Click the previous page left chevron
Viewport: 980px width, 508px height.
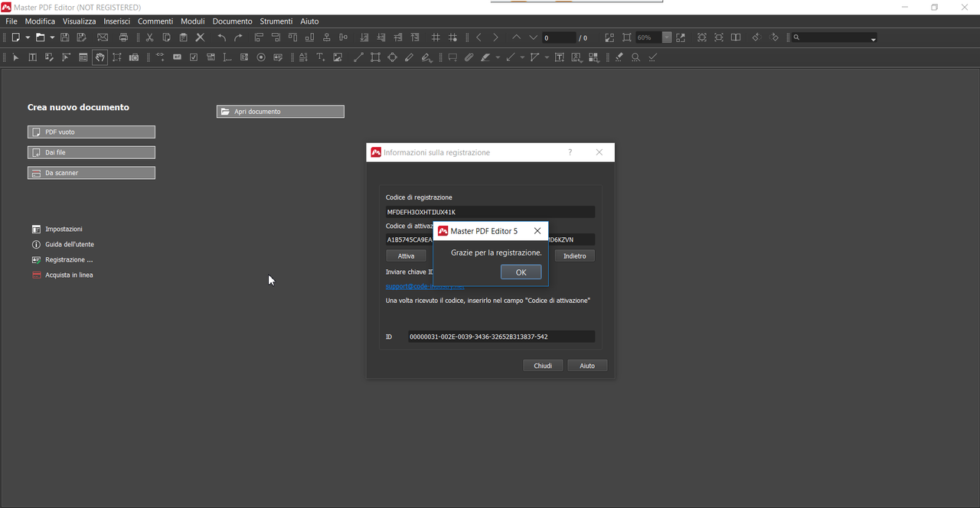tap(479, 37)
